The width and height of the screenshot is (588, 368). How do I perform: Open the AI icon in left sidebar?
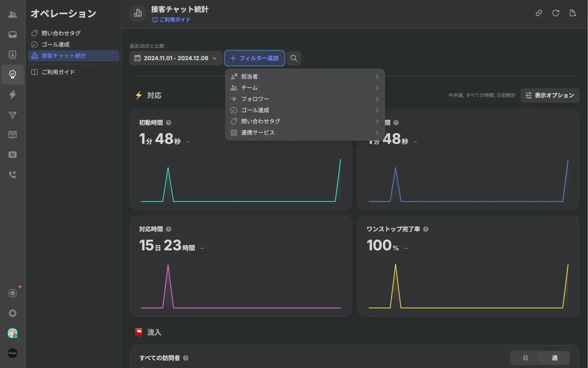tap(12, 155)
